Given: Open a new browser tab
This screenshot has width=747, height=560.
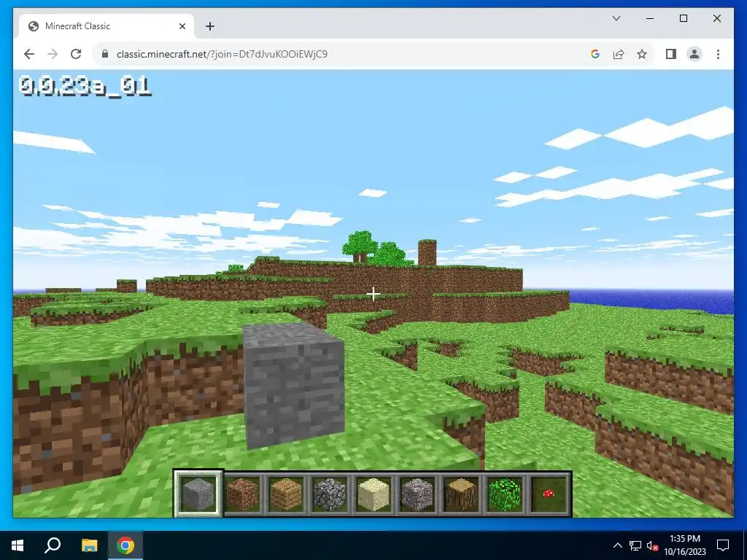Looking at the screenshot, I should tap(210, 26).
